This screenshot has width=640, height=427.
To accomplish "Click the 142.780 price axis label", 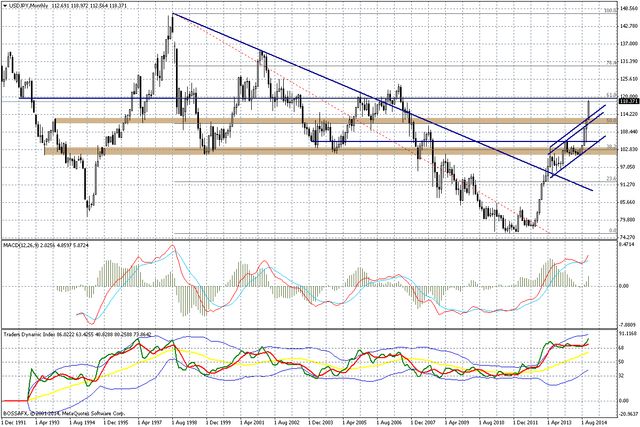I will pyautogui.click(x=629, y=26).
